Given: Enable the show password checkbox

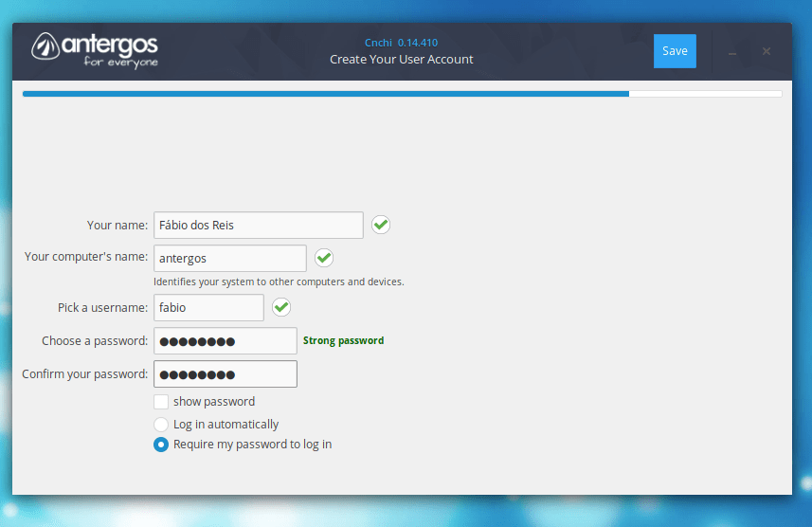Looking at the screenshot, I should coord(161,402).
